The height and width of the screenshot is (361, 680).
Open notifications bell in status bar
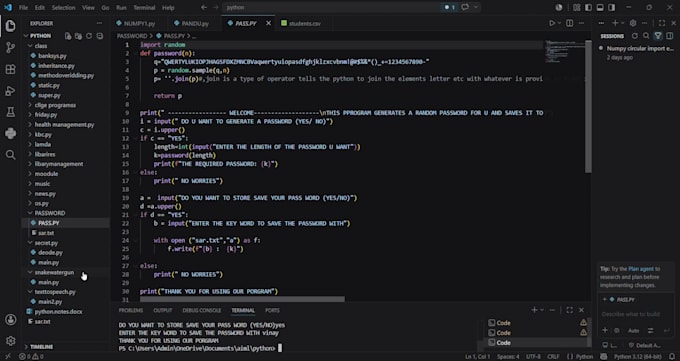673,357
